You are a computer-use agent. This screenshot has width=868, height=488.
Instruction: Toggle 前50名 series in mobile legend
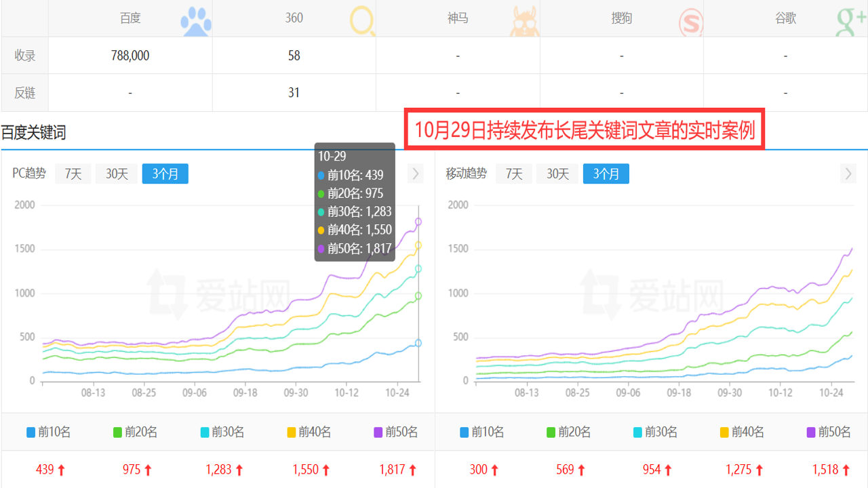click(829, 432)
